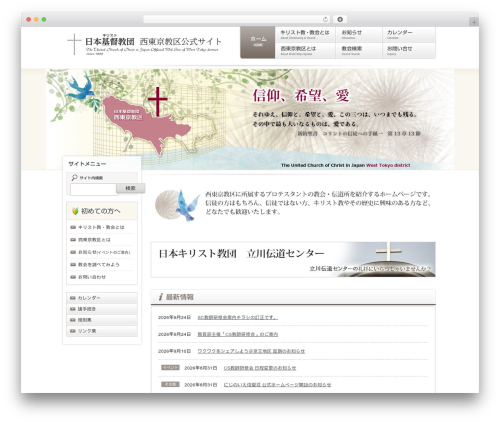This screenshot has height=423, width=500.
Task: Click the 検索 search button
Action: (130, 188)
